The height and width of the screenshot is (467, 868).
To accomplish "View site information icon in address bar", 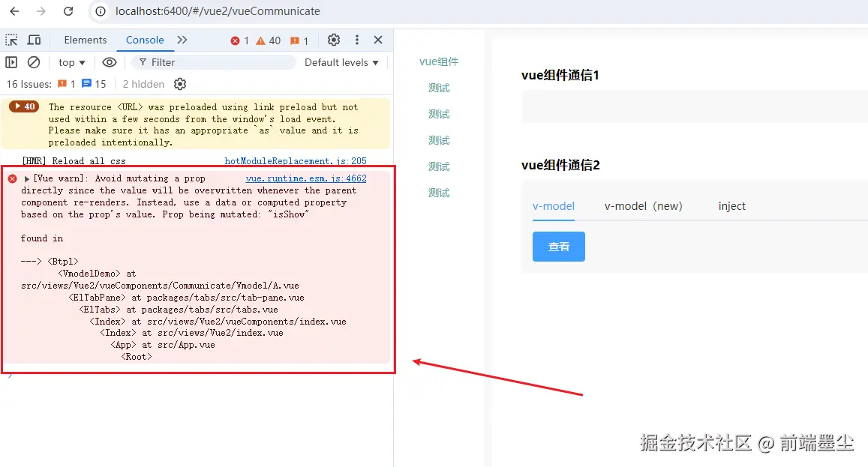I will point(101,11).
